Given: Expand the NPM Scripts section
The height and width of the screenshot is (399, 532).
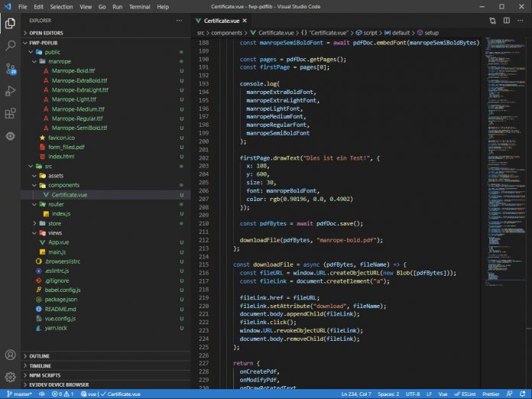Looking at the screenshot, I should point(105,375).
